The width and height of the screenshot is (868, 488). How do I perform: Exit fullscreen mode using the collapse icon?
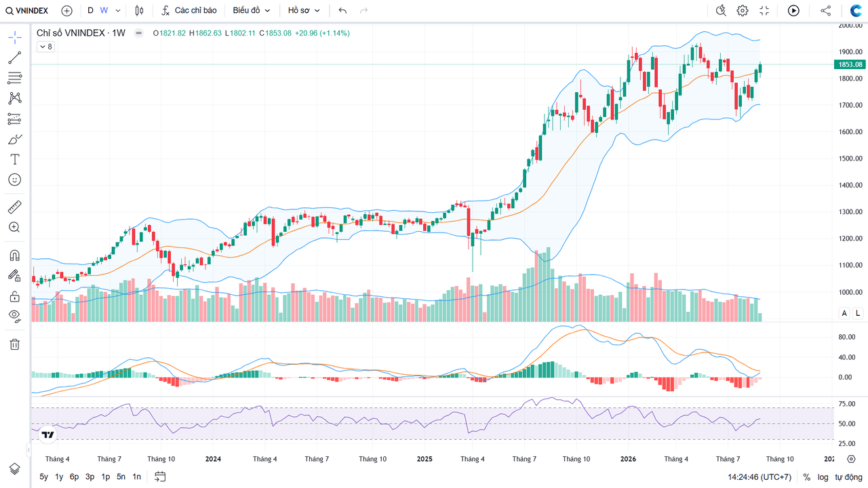[x=764, y=11]
